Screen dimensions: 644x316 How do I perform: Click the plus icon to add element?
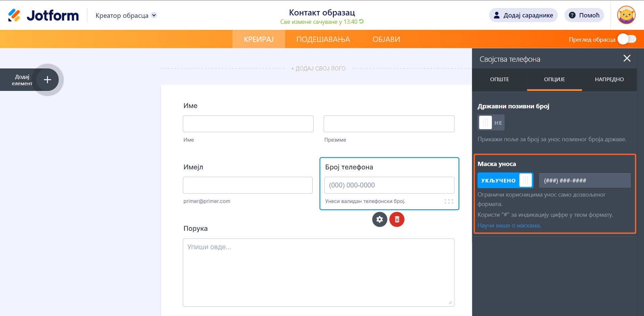point(48,80)
